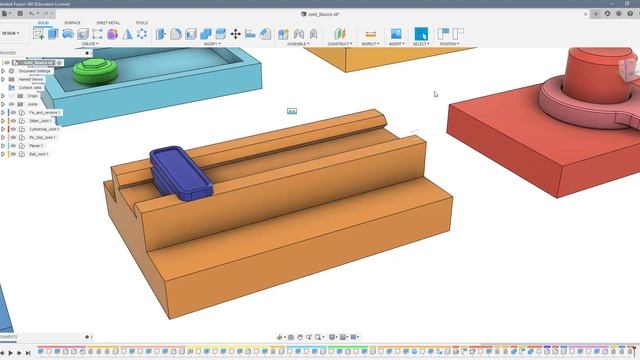Switch to the SHEET METAL tab
The width and height of the screenshot is (640, 360).
coord(108,23)
